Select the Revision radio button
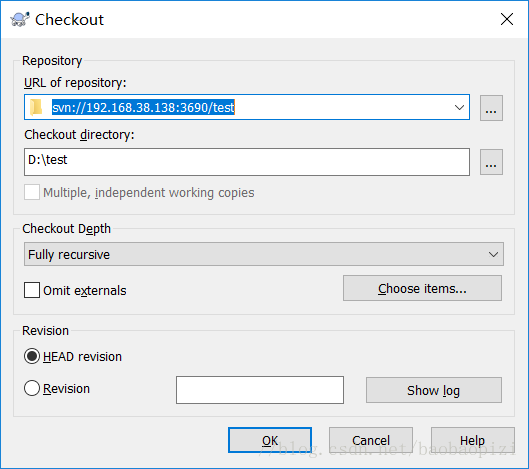Image resolution: width=529 pixels, height=469 pixels. pos(32,388)
